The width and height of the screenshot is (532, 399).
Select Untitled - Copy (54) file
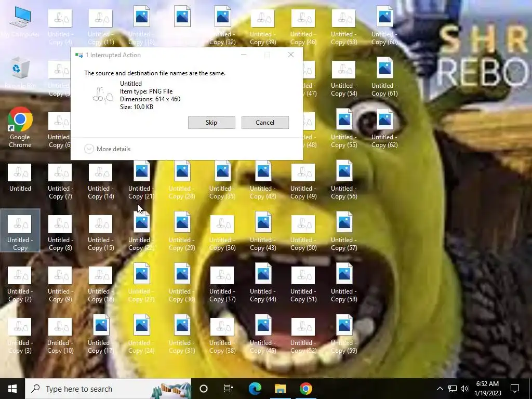(344, 79)
